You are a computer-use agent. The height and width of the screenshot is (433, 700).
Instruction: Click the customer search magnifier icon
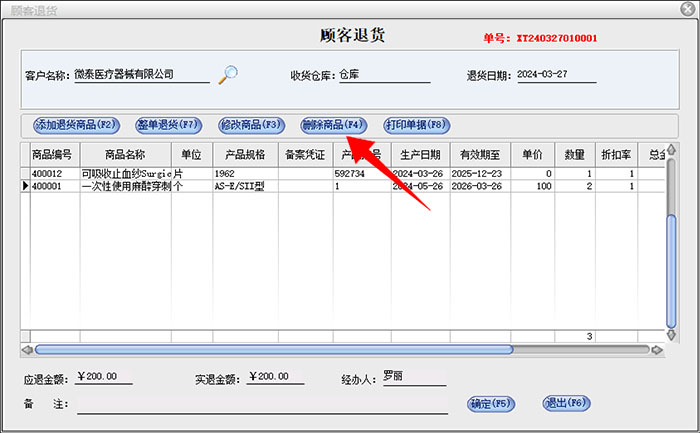[230, 73]
